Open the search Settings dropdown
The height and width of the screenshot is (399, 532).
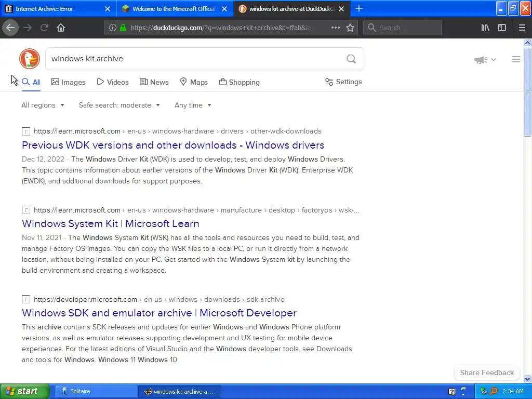tap(343, 82)
